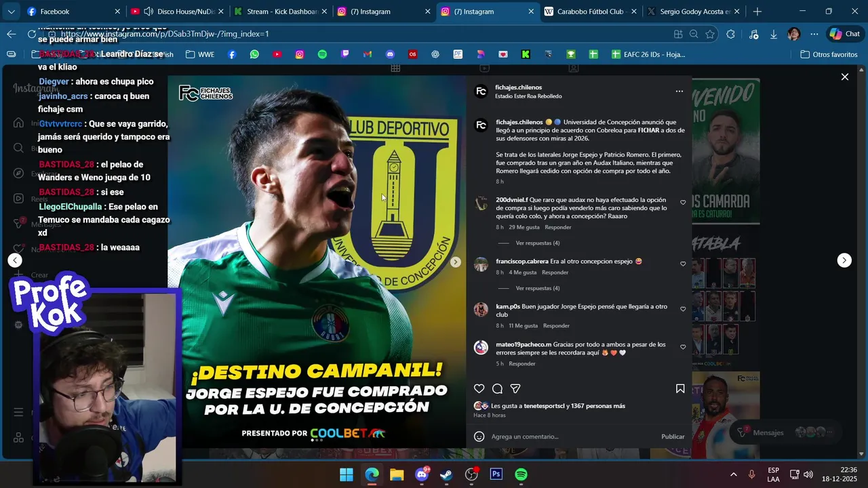Close the second Instagram browser tab
This screenshot has width=868, height=488.
point(531,12)
